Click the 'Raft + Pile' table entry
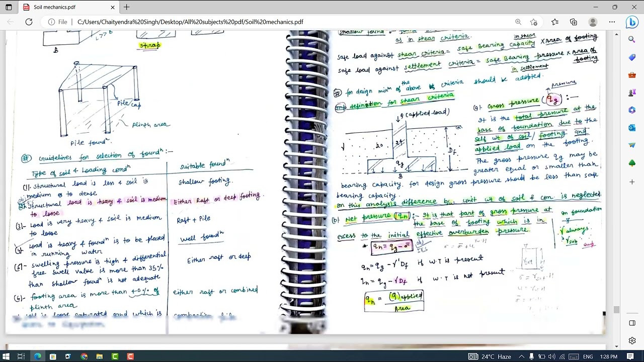644x362 pixels. (x=194, y=219)
